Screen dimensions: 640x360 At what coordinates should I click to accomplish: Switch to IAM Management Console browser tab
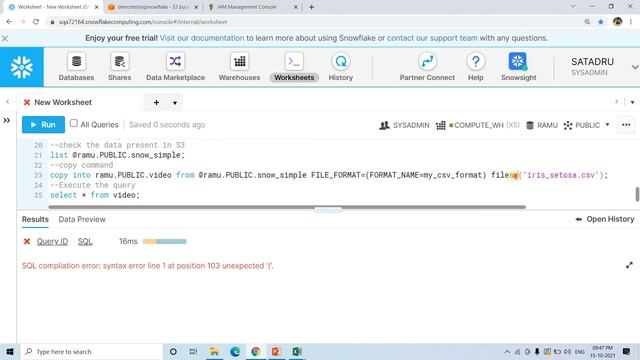tap(246, 7)
